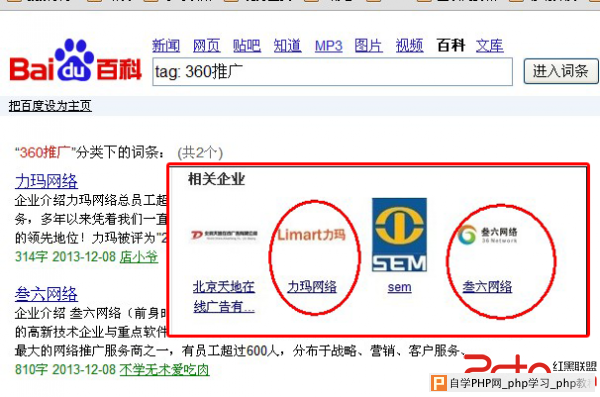
Task: Go to the 文库 tab
Action: (x=489, y=46)
